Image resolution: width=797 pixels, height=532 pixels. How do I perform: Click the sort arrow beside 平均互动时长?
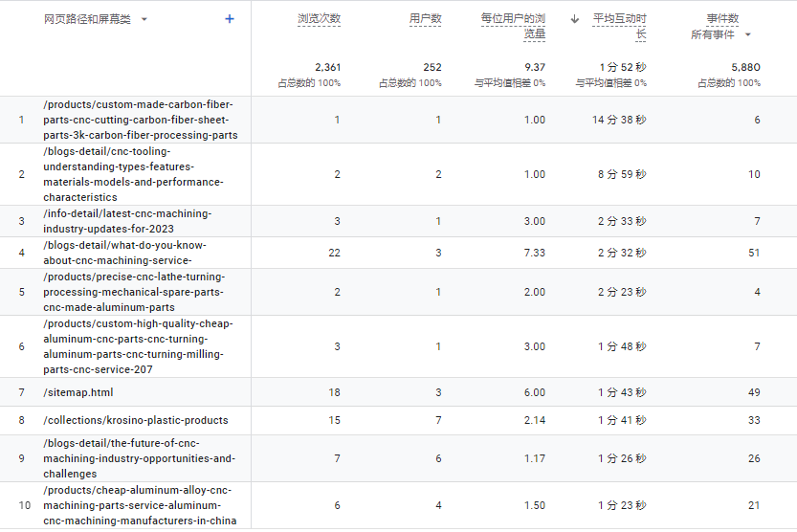[575, 19]
